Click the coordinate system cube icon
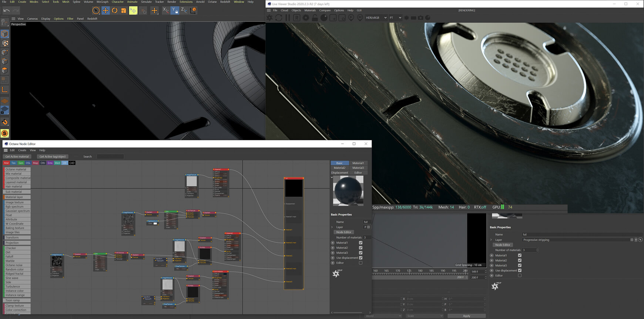Screen dimensions: 644x319 click(193, 10)
